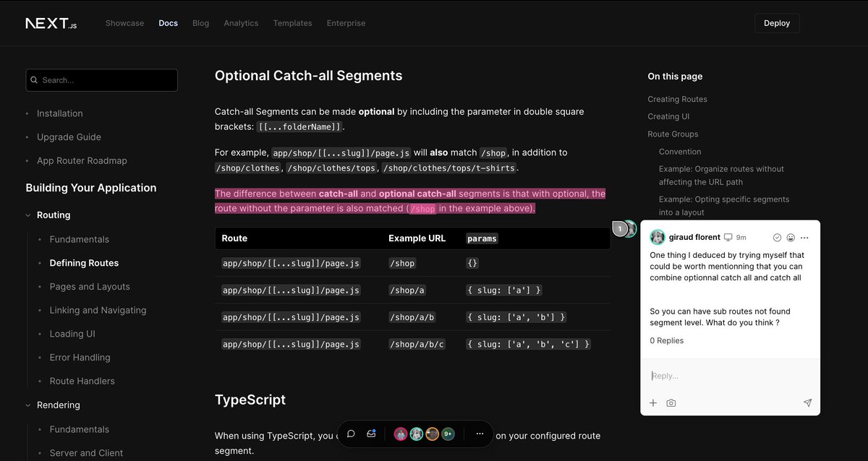Collapse the Rendering section chevron

[28, 405]
